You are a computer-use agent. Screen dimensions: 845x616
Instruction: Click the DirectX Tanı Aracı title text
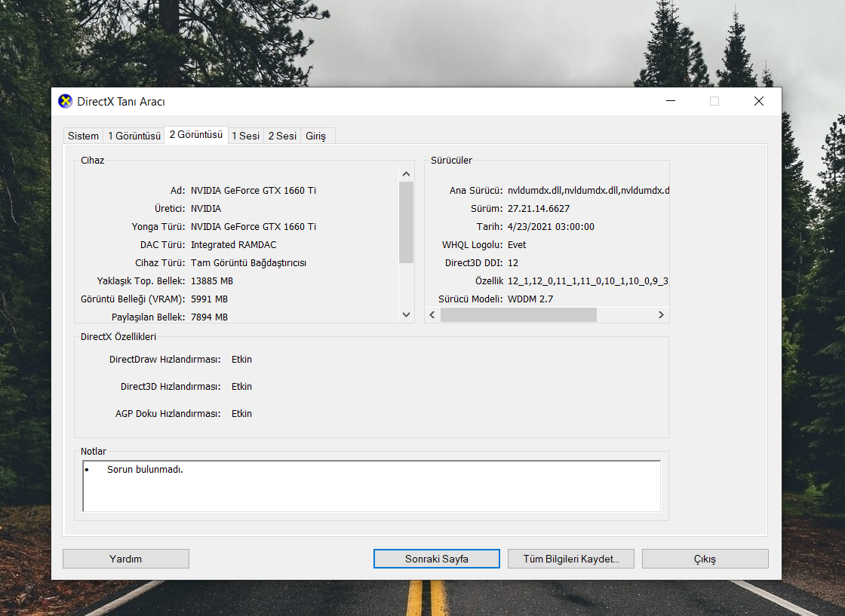[x=121, y=101]
